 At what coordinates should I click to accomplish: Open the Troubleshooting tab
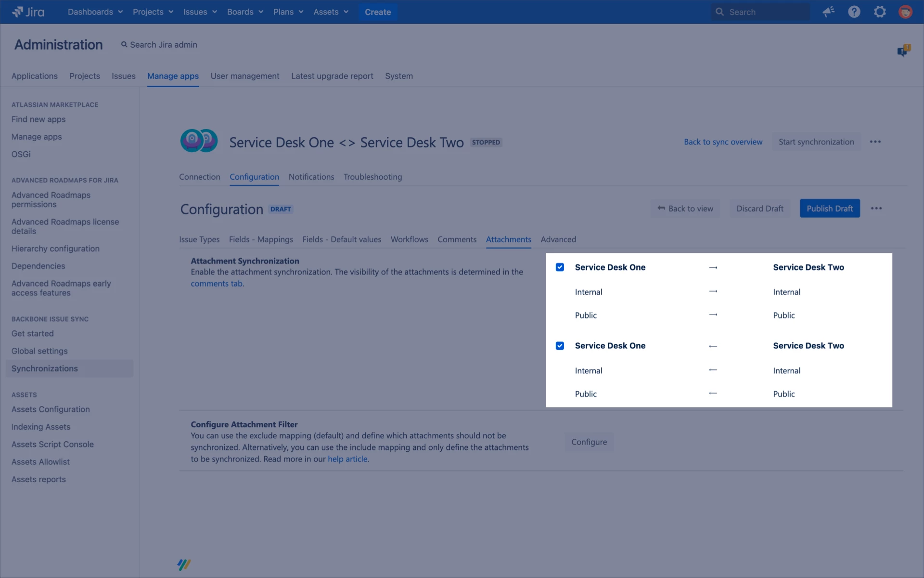(x=372, y=177)
